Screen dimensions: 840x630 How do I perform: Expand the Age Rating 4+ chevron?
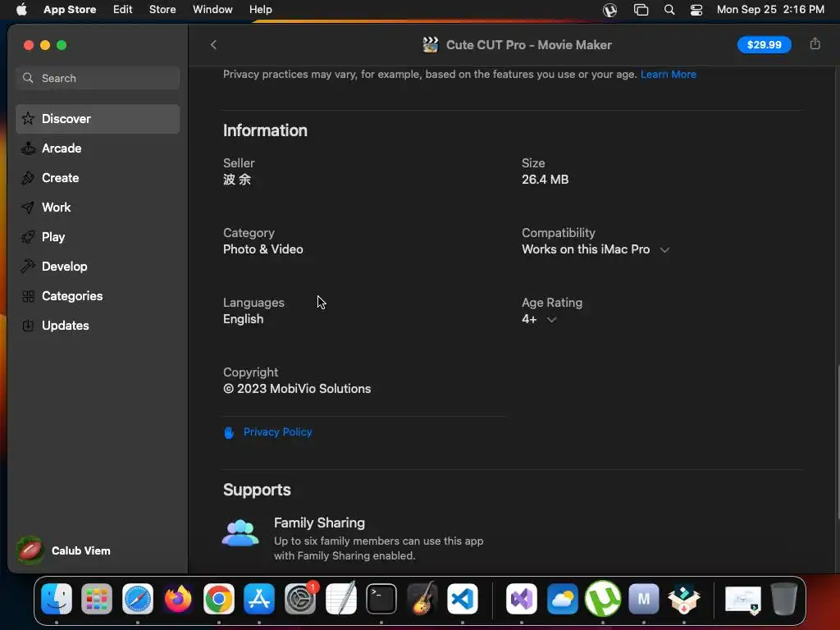pyautogui.click(x=551, y=320)
